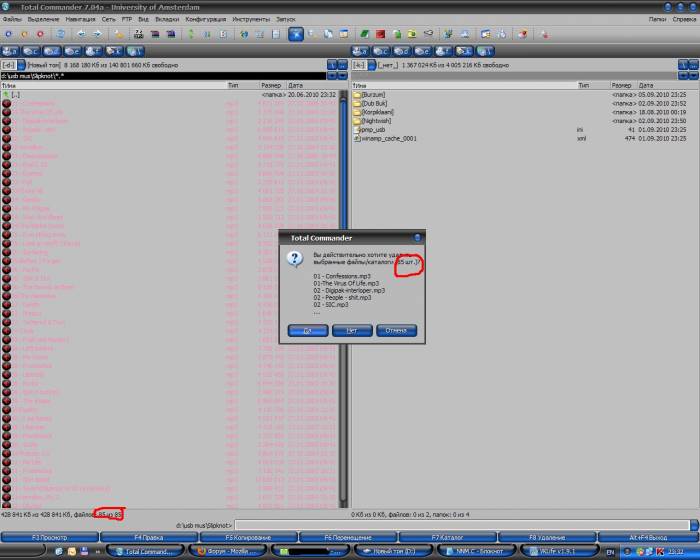The height and width of the screenshot is (560, 700).
Task: Click the question mark icon in dialog
Action: tap(296, 259)
